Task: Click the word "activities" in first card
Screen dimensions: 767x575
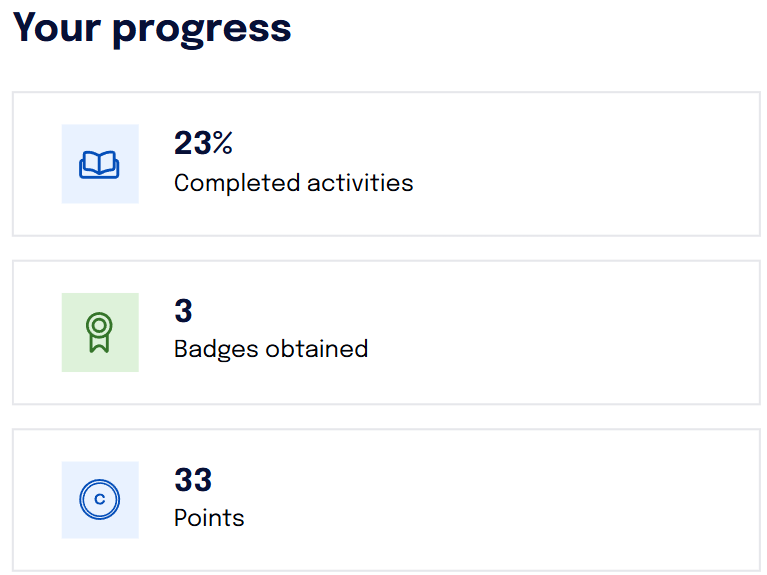Action: coord(361,183)
